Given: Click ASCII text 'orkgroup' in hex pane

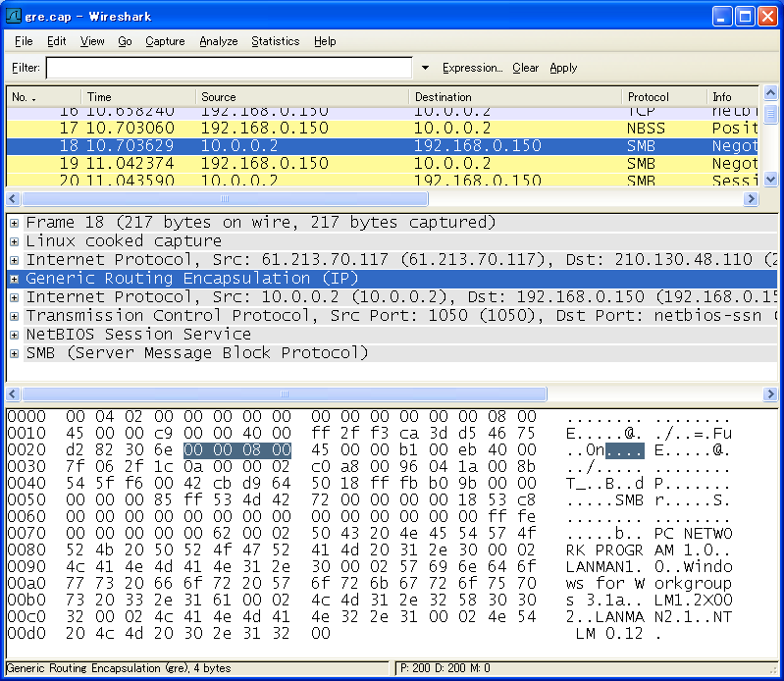Looking at the screenshot, I should point(693,584).
